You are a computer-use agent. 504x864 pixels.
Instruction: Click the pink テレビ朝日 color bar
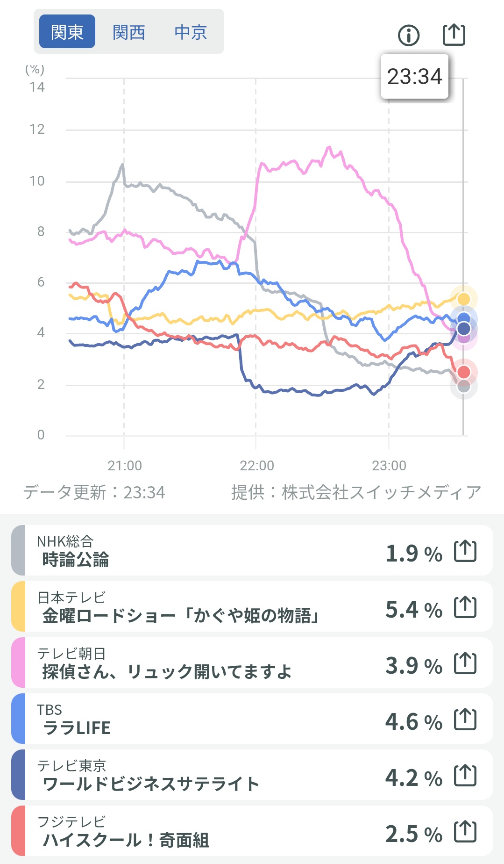pos(18,662)
